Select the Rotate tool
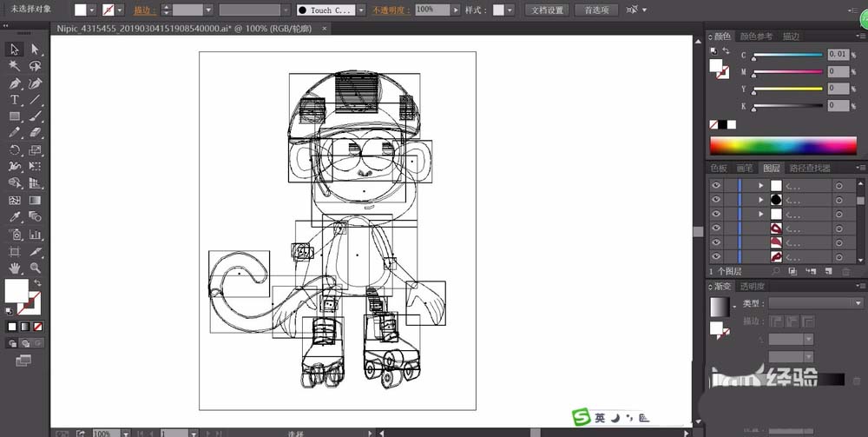The image size is (868, 437). (15, 150)
